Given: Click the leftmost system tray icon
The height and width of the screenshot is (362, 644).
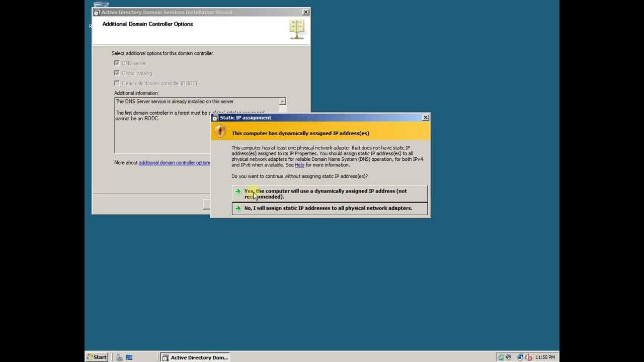Looking at the screenshot, I should tap(501, 357).
